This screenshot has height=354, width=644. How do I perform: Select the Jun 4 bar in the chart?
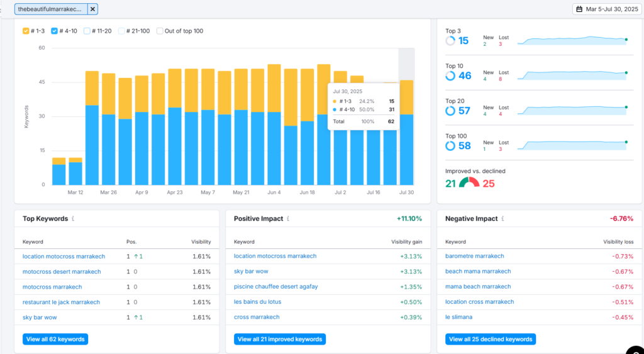(x=274, y=124)
